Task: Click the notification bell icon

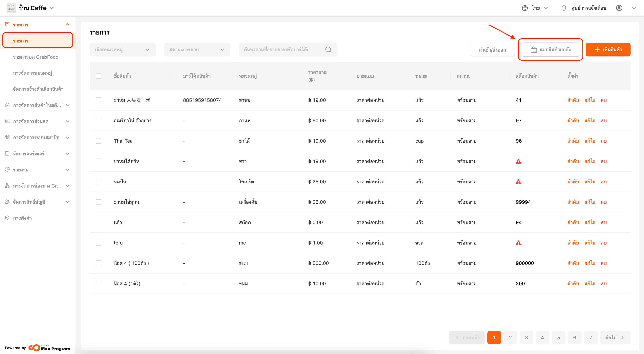Action: pos(563,8)
